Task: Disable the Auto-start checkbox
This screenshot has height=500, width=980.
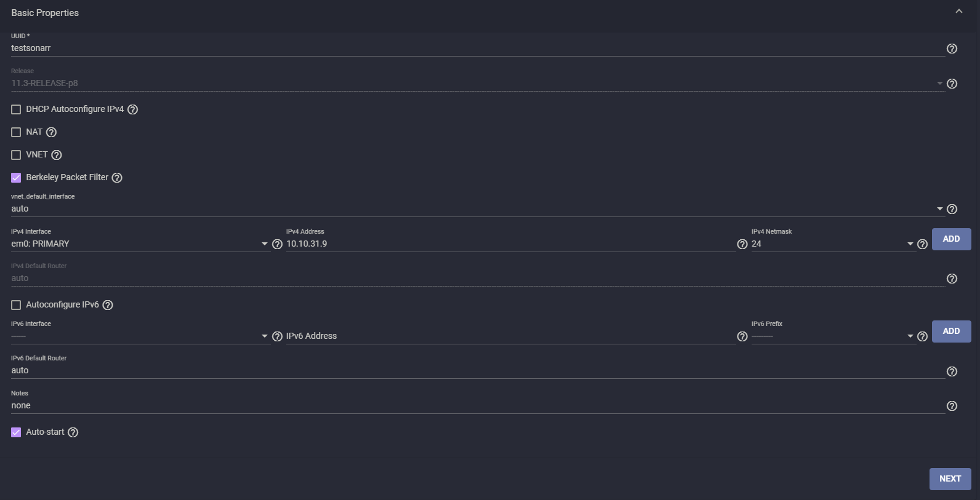Action: (16, 432)
